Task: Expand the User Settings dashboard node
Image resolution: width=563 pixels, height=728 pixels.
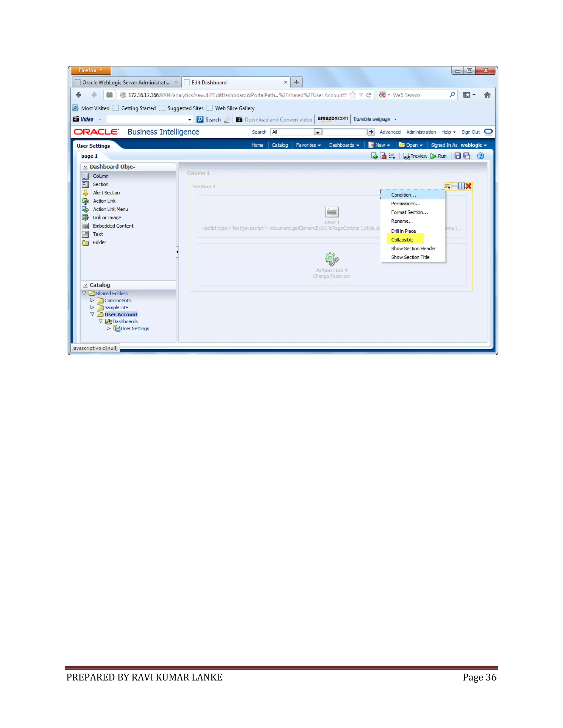Action: tap(109, 328)
